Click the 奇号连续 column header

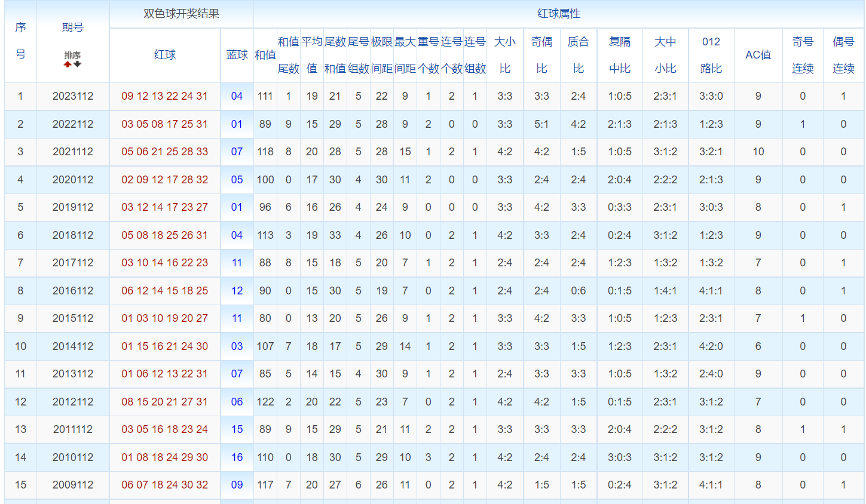pos(803,55)
